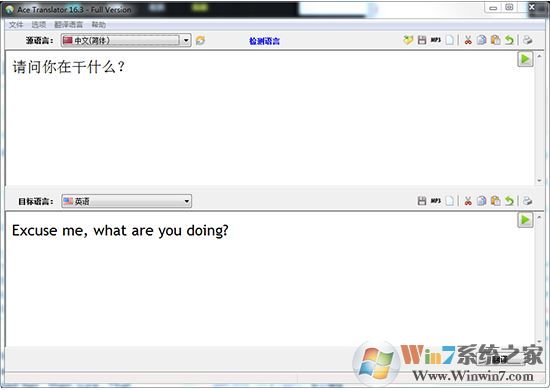Paste into source text icon
This screenshot has height=390, width=550.
495,40
